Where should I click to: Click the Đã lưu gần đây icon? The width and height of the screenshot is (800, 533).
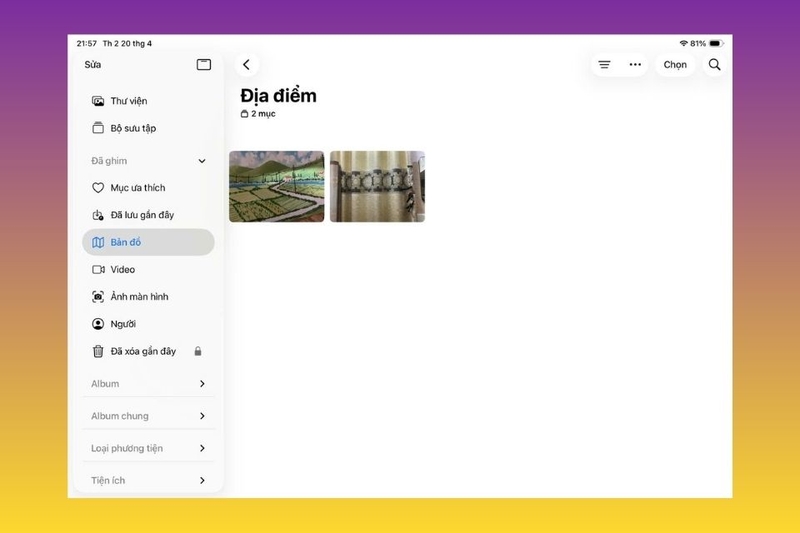click(x=98, y=215)
